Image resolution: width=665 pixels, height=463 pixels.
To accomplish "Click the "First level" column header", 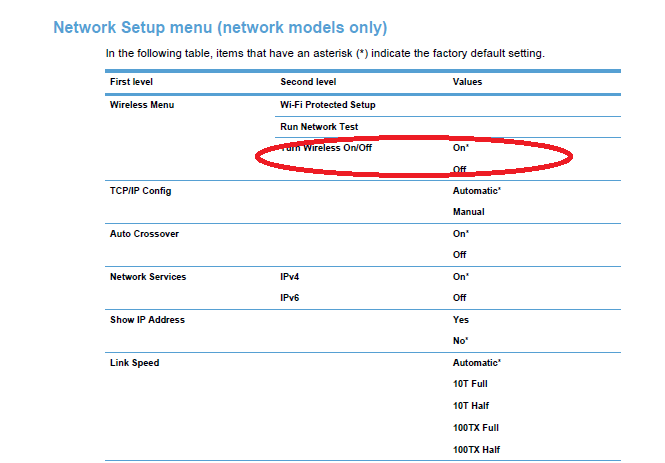I will [x=131, y=82].
